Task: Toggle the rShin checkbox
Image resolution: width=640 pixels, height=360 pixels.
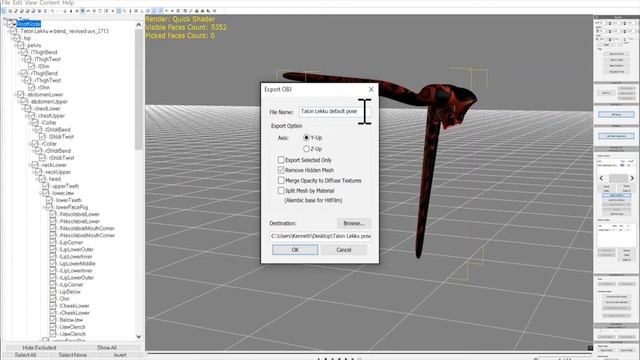Action: [x=31, y=87]
